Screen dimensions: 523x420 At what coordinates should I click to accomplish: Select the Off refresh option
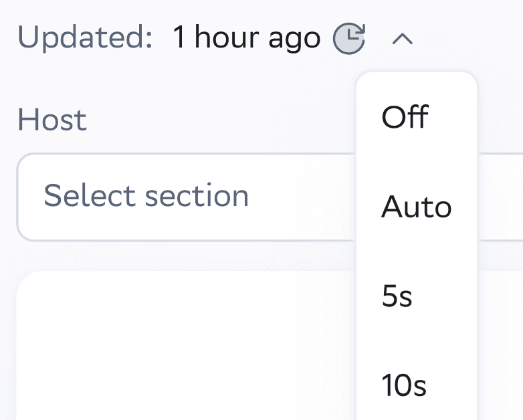click(405, 118)
